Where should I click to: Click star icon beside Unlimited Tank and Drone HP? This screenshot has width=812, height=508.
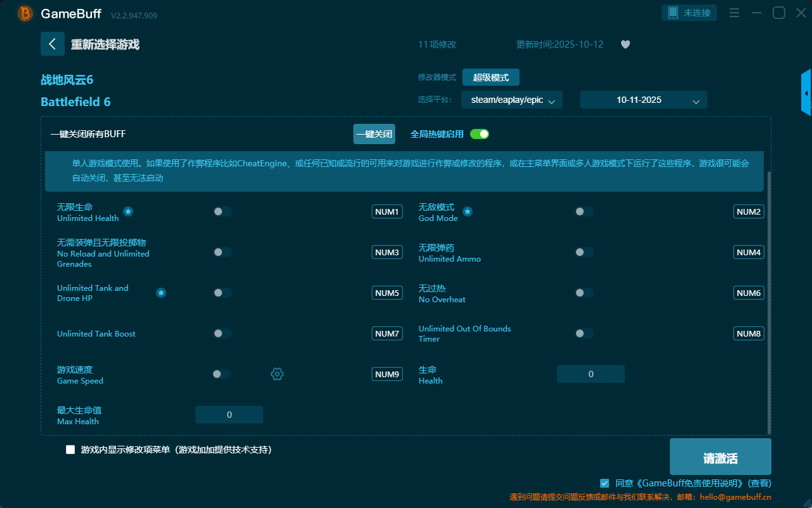pos(161,293)
